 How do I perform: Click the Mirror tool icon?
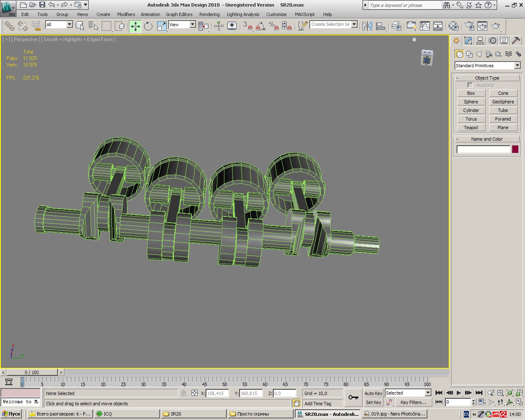pyautogui.click(x=367, y=26)
